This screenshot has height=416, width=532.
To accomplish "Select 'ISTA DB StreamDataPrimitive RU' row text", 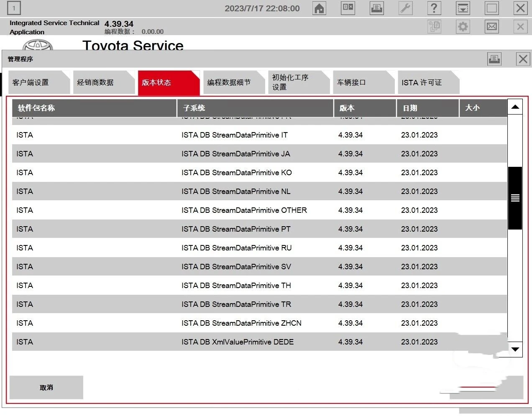I will tap(237, 248).
